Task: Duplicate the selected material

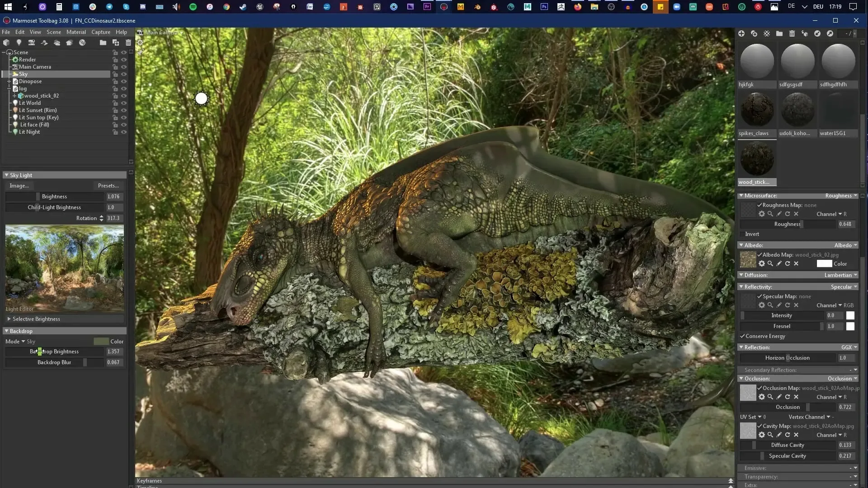Action: [x=754, y=33]
